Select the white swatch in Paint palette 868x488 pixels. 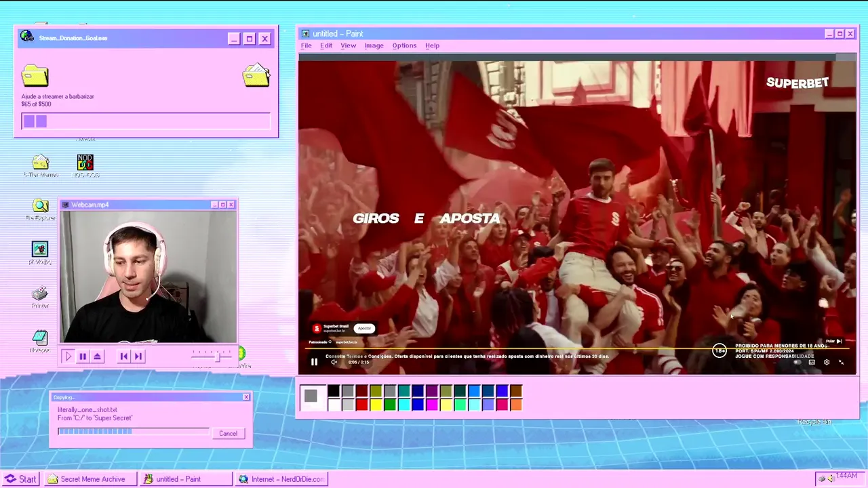(x=334, y=405)
